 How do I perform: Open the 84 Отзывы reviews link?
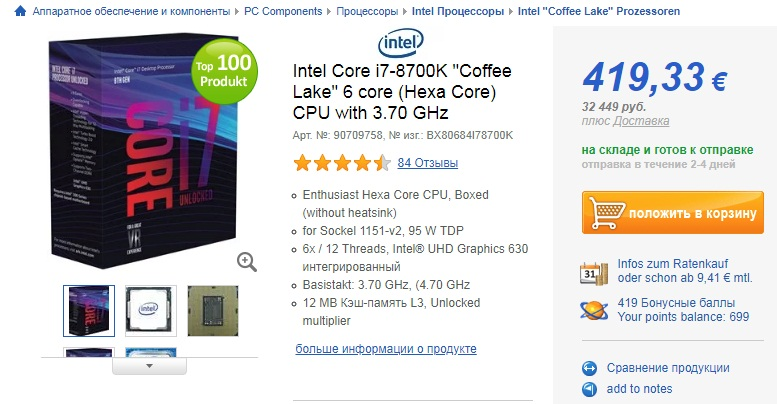[428, 163]
